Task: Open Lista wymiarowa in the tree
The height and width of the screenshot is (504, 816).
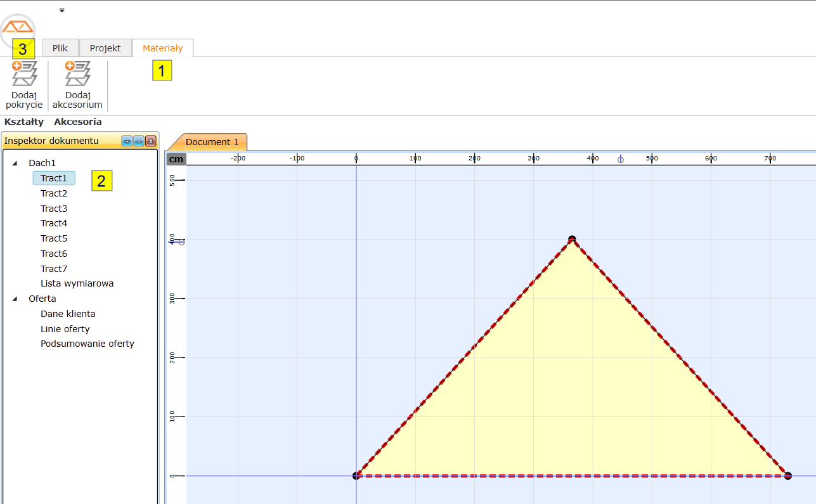Action: [x=77, y=283]
